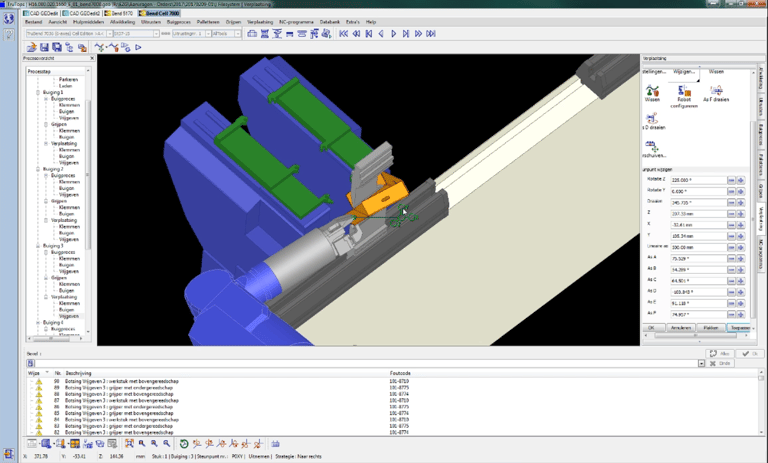Expand the Buiging 4 tree node
Viewport: 768px width, 463px height.
38,322
